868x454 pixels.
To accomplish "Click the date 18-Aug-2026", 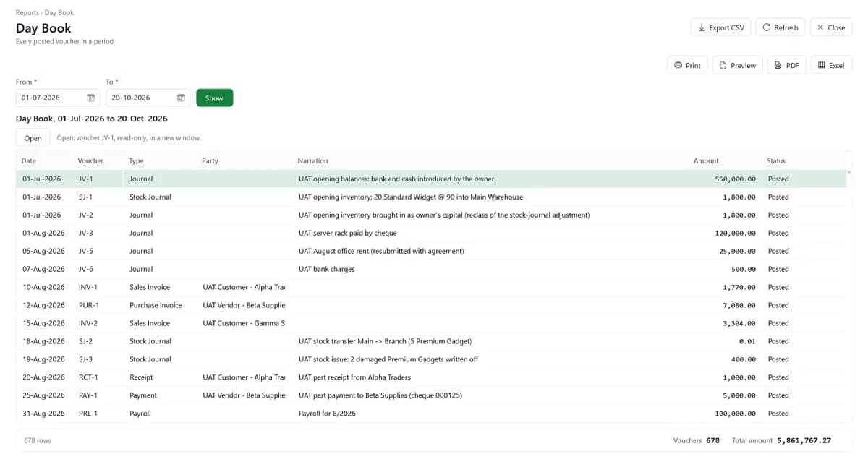I will pos(43,341).
